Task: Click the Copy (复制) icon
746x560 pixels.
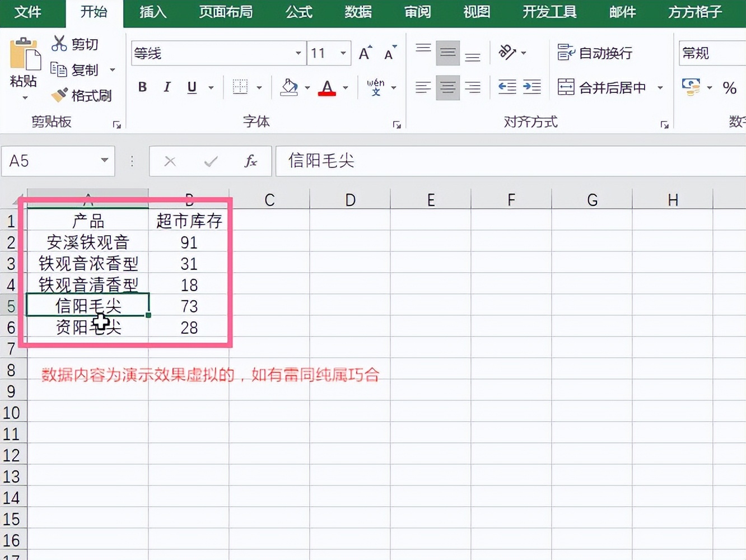Action: [x=59, y=69]
